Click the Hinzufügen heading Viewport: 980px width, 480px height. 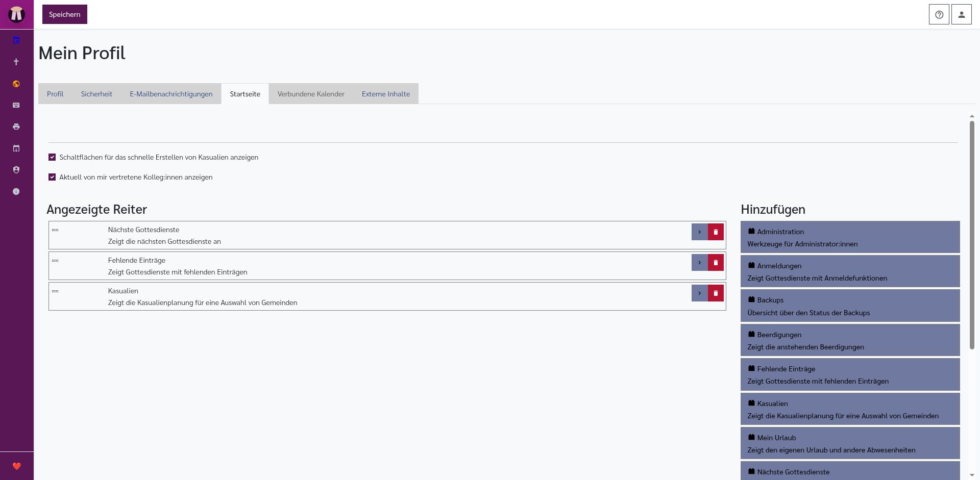(773, 210)
